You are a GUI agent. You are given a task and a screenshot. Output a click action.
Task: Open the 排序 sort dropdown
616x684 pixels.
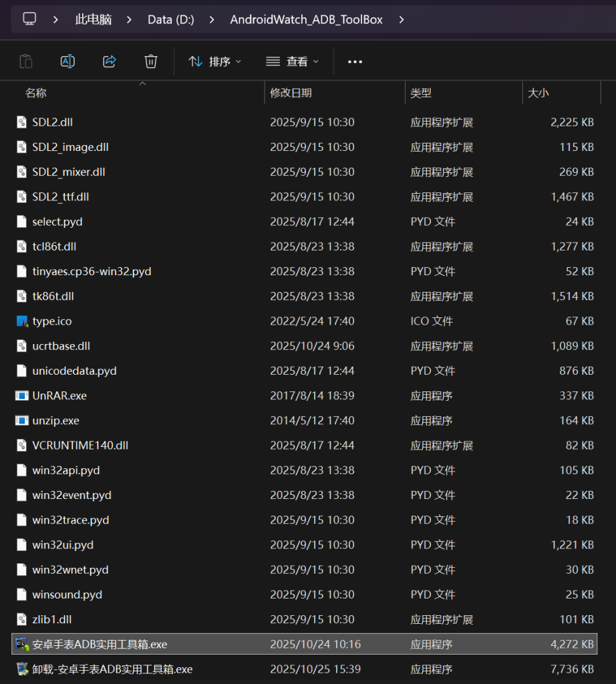coord(215,61)
